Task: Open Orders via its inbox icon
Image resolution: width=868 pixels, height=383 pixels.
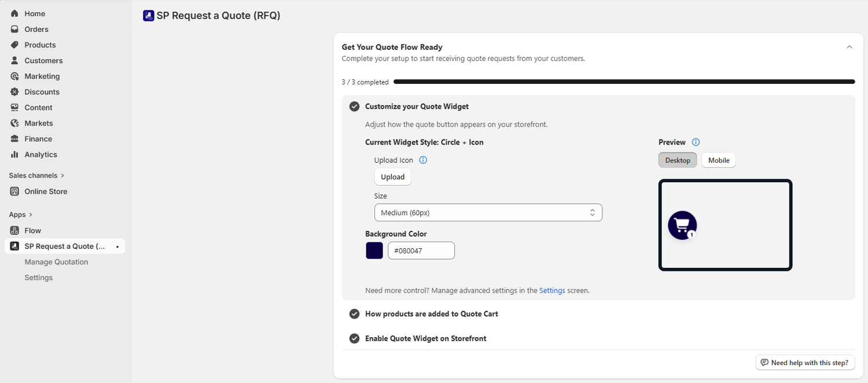Action: pos(14,29)
